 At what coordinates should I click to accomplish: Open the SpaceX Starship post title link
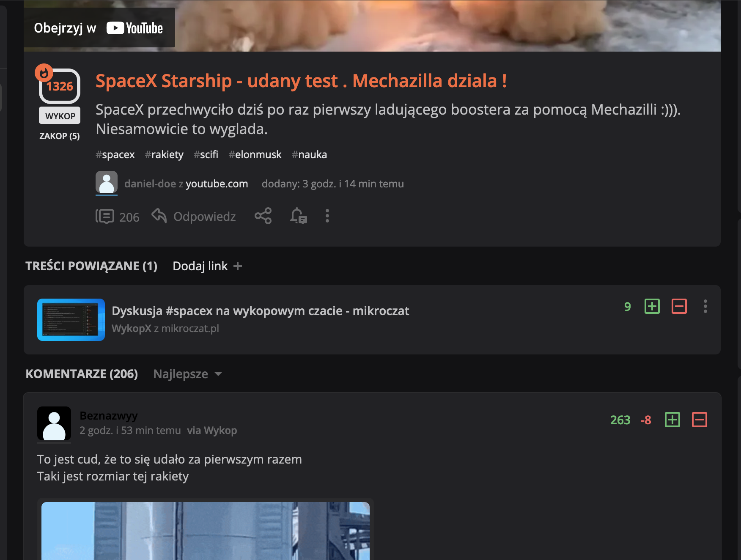tap(301, 81)
